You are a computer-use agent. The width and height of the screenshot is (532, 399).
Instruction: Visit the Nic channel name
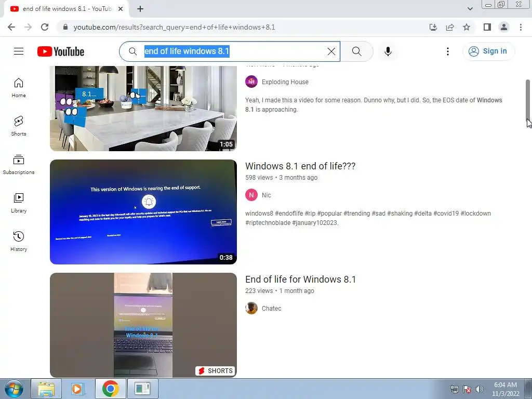pos(267,195)
